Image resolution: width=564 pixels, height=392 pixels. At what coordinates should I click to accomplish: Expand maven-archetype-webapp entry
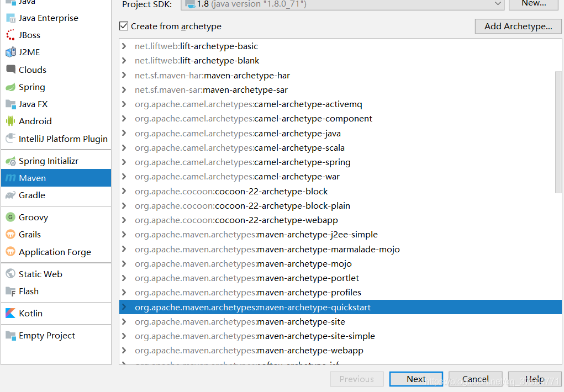124,350
